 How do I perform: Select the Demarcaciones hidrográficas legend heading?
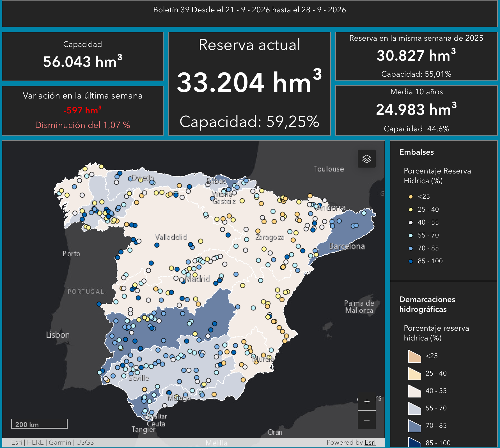[x=427, y=304]
